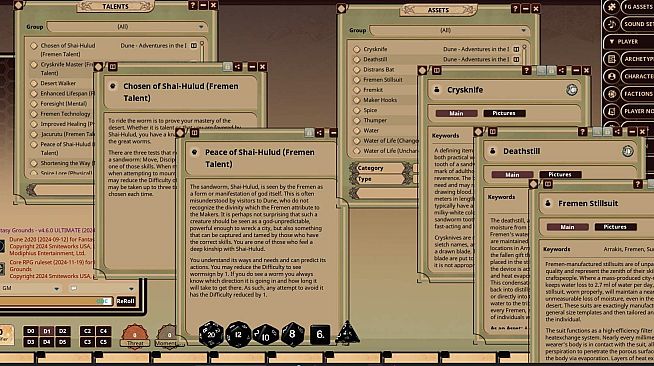Image resolution: width=654 pixels, height=366 pixels.
Task: Select Main tab in Crysknife window
Action: pyautogui.click(x=456, y=113)
